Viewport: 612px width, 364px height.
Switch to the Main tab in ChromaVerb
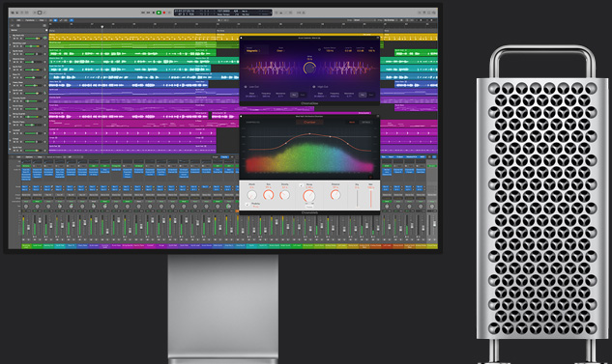point(352,122)
